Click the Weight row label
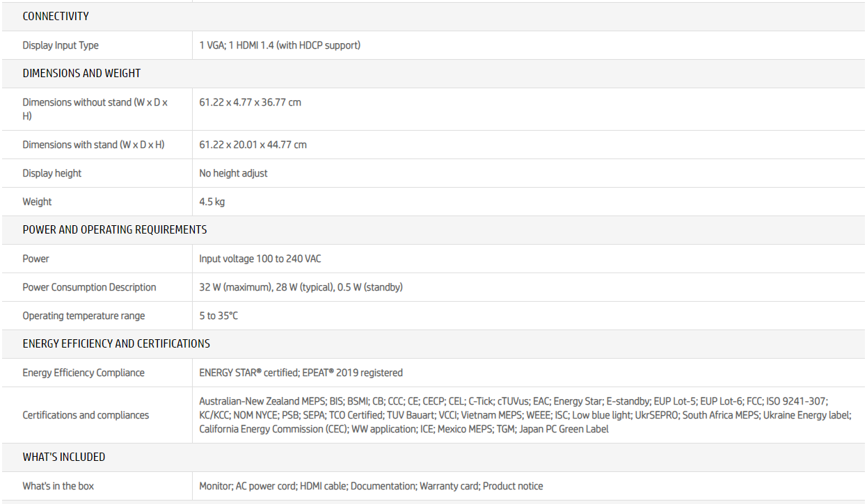This screenshot has height=504, width=867. [x=37, y=202]
